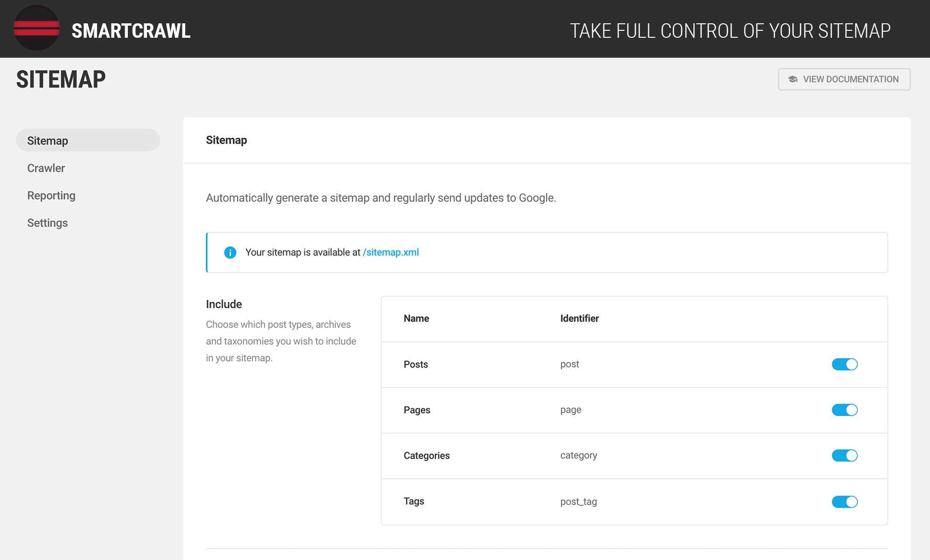Viewport: 930px width, 560px height.
Task: Click the Include section heading
Action: [x=224, y=304]
